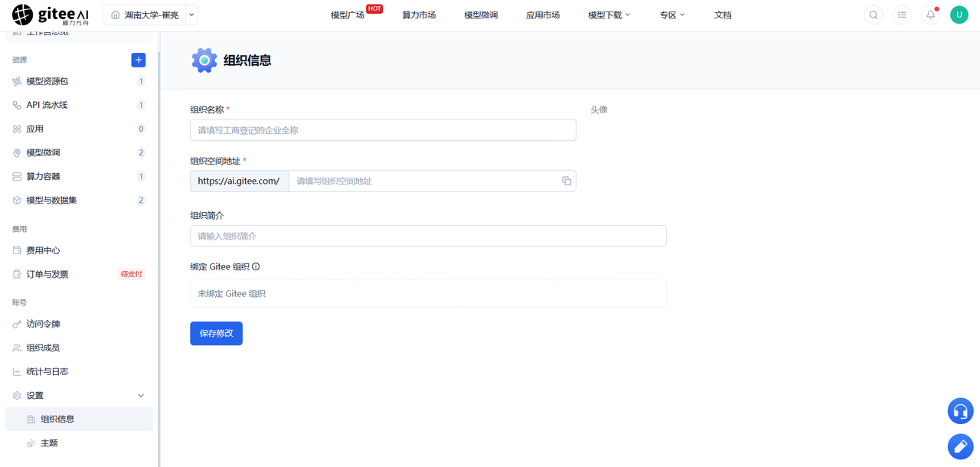Open 访问令牌 page
980x467 pixels.
79,324
